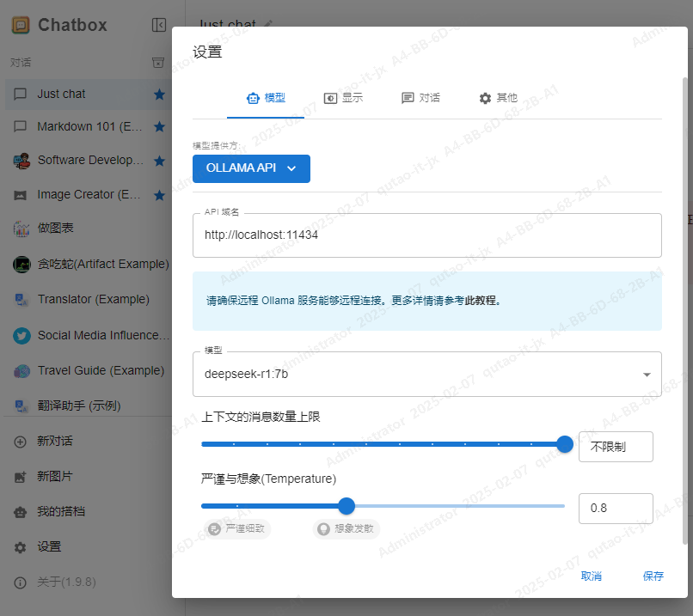693x616 pixels.
Task: Toggle star on Image Creator chat
Action: point(160,195)
